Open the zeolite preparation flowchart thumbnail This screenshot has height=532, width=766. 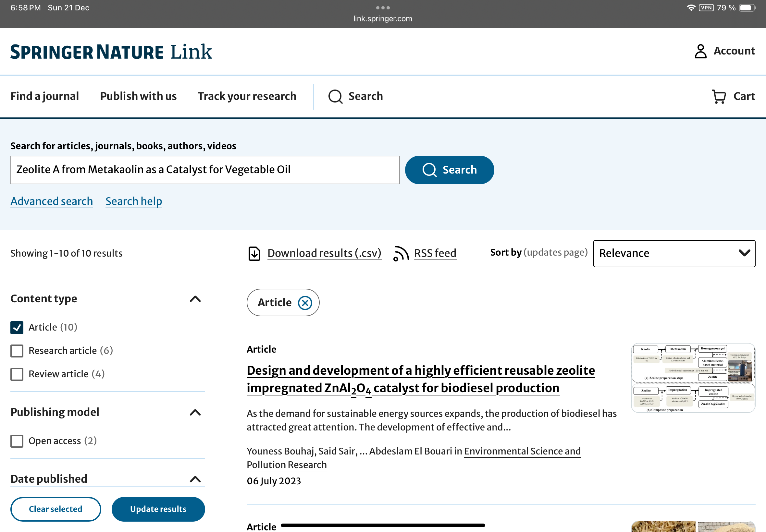click(693, 378)
